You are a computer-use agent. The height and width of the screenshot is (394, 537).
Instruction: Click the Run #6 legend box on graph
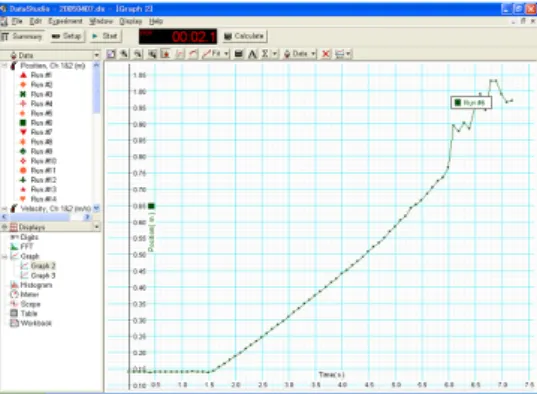(471, 103)
